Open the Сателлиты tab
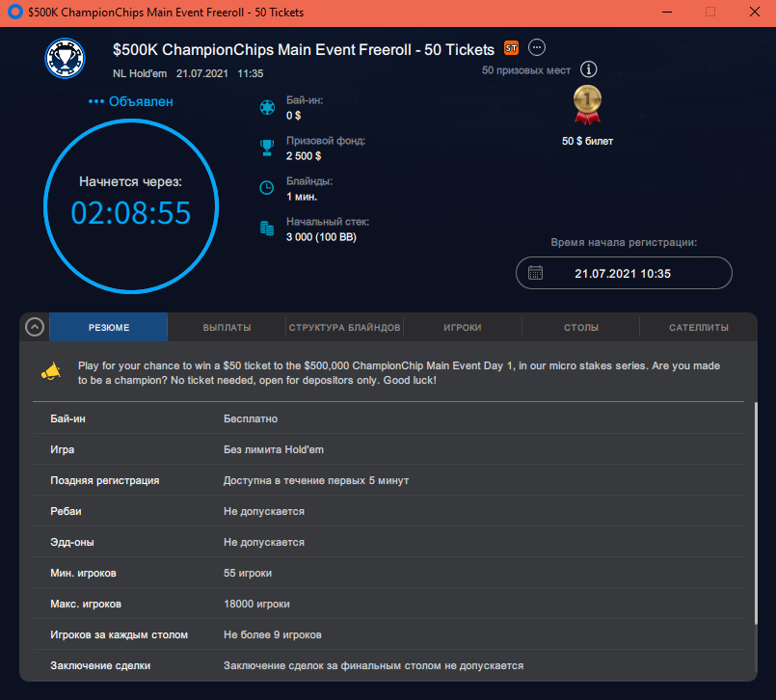776x700 pixels. 698,327
